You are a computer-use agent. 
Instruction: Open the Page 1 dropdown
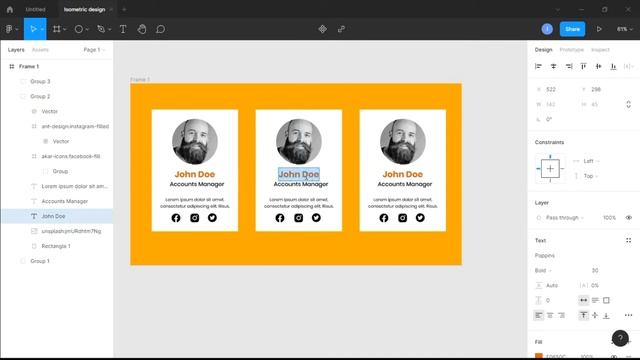click(94, 50)
